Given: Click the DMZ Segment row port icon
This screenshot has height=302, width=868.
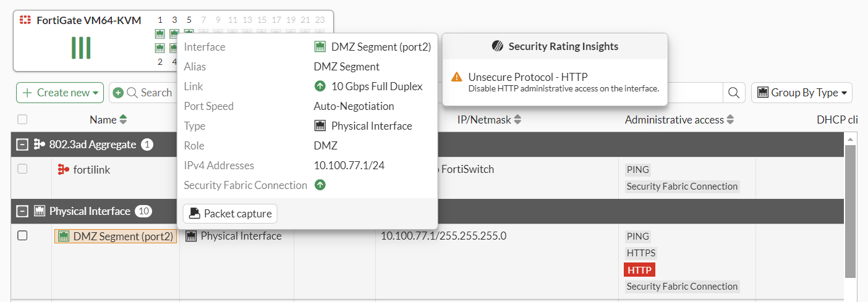Looking at the screenshot, I should tap(63, 236).
